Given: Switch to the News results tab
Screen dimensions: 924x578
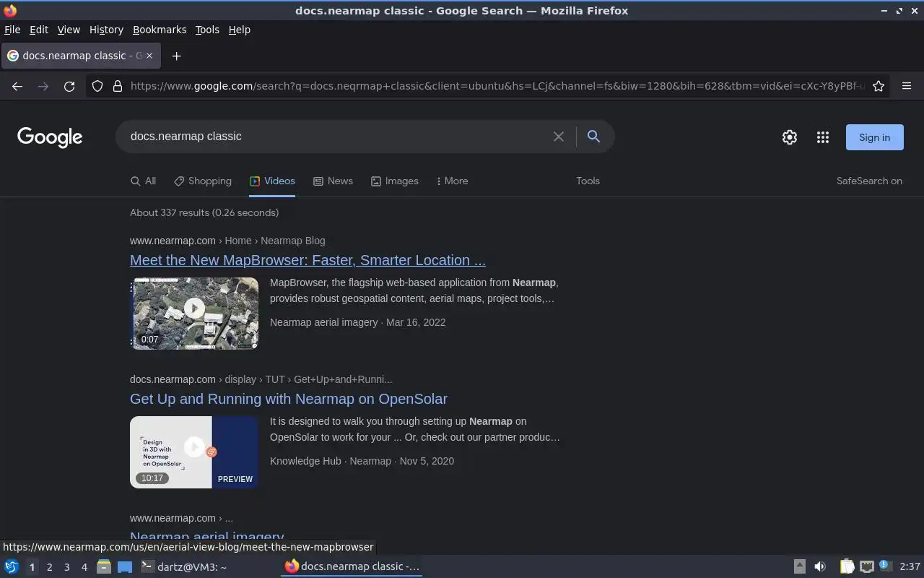Looking at the screenshot, I should pos(333,181).
